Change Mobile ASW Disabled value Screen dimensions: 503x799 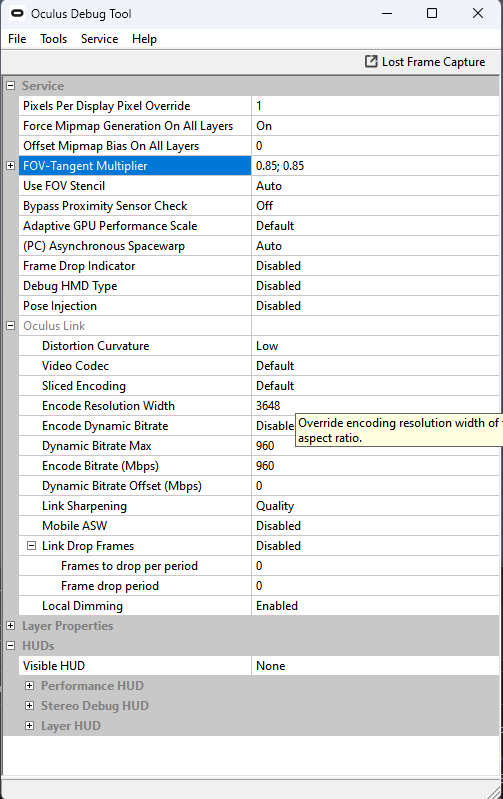coord(375,526)
